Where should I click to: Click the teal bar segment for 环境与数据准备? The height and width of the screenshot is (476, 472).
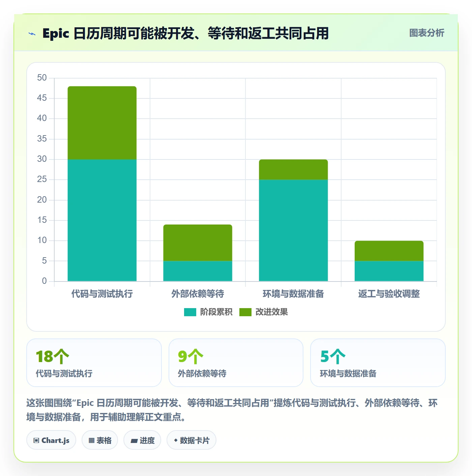click(293, 230)
